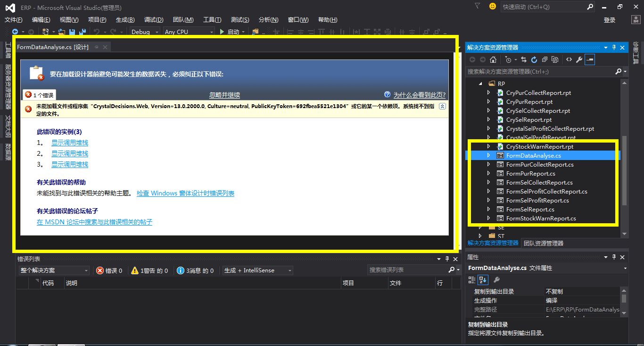Pin the Solution Explorer panel
Screen dimensions: 644x346
(x=614, y=47)
